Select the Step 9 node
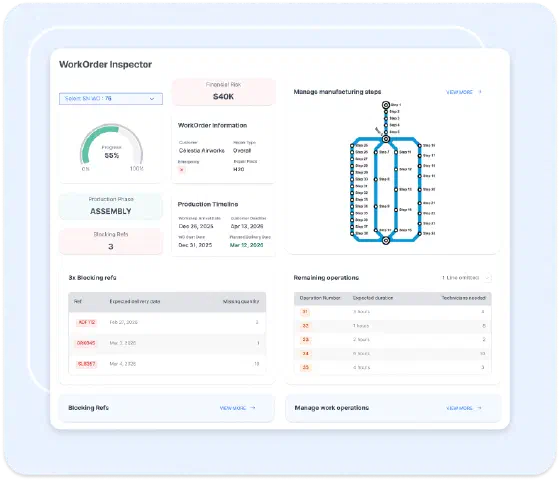 376,206
